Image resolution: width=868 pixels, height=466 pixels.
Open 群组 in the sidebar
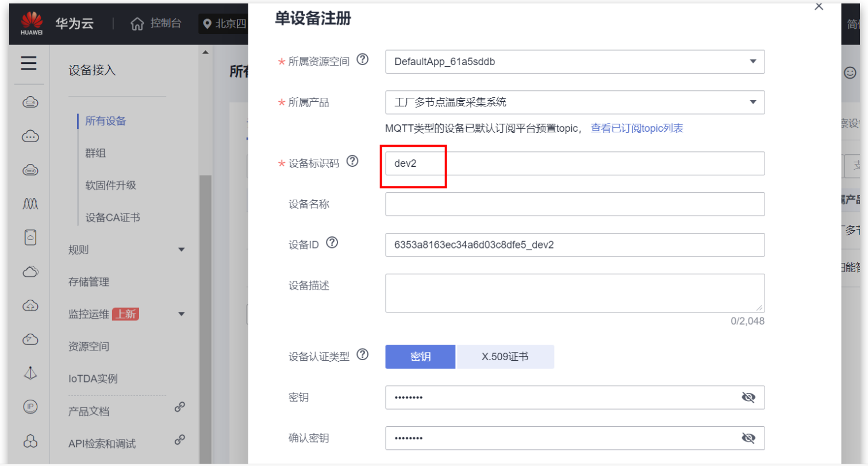click(95, 153)
